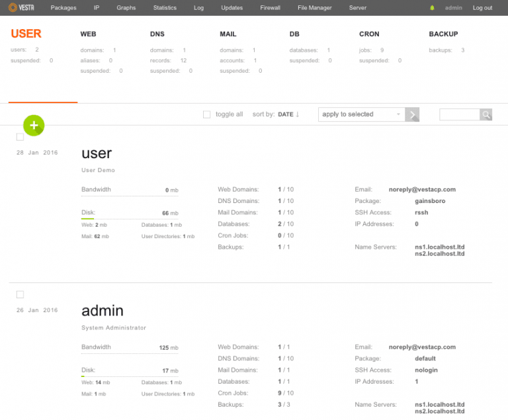Screen dimensions: 508x420
Task: Click user's 'Mail: 62 mb' entry
Action: click(x=95, y=237)
